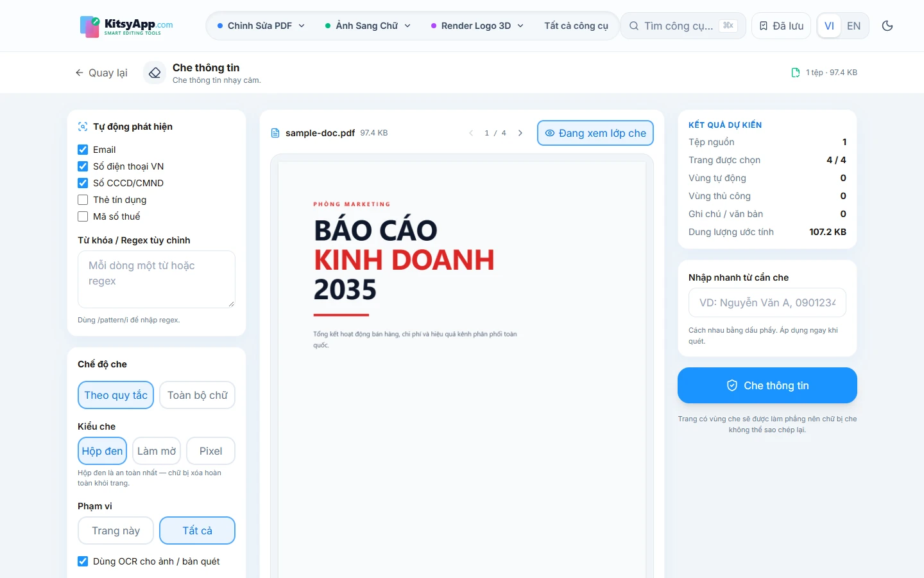This screenshot has width=924, height=578.
Task: Choose Làm mờ redaction style
Action: click(x=157, y=451)
